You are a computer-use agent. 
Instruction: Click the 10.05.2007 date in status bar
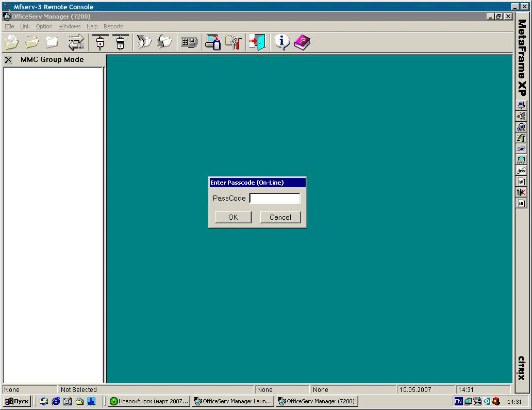point(415,390)
